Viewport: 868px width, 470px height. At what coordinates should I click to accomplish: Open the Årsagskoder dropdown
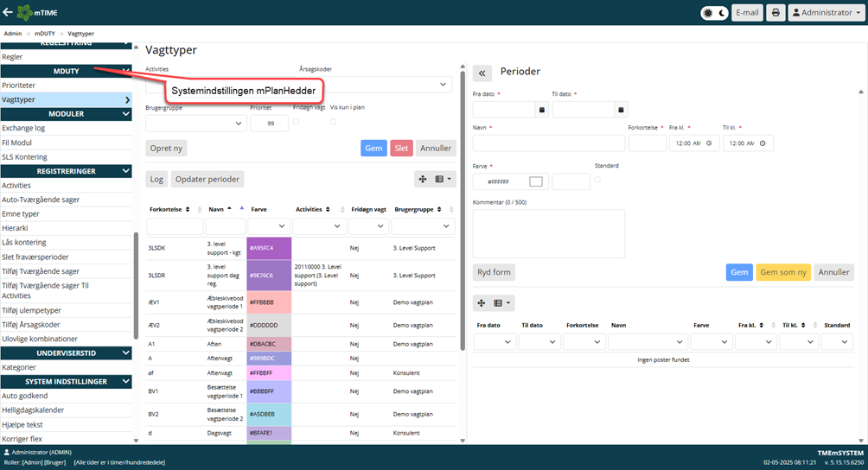(444, 85)
